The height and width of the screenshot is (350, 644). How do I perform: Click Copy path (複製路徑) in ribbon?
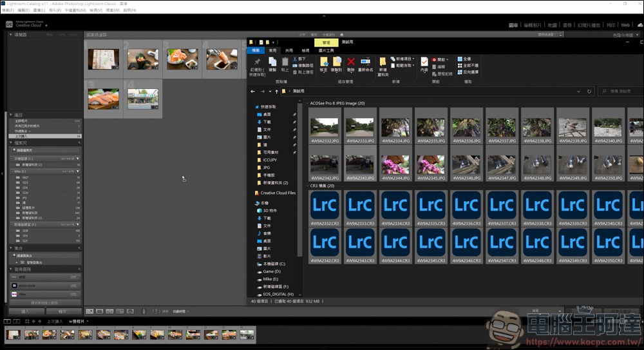(x=303, y=65)
